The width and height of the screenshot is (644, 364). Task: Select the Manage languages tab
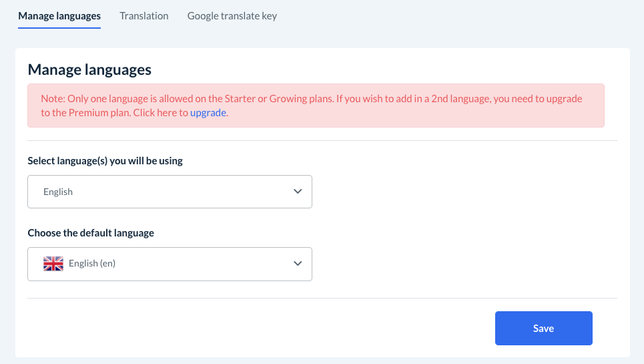(59, 15)
